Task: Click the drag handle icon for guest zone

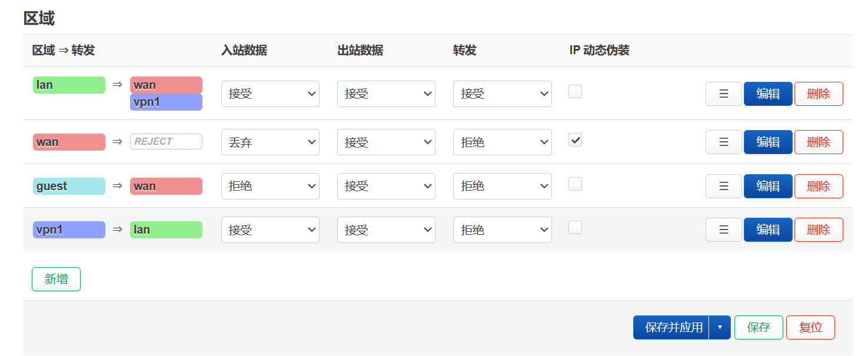Action: (x=723, y=186)
